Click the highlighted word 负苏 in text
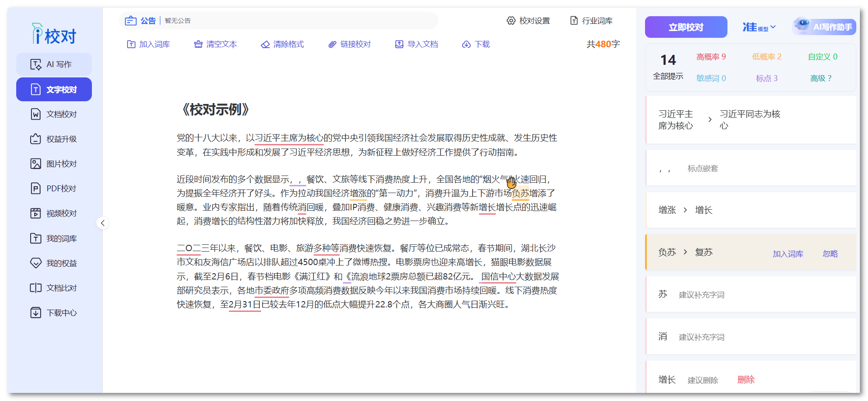868x401 pixels. 520,194
